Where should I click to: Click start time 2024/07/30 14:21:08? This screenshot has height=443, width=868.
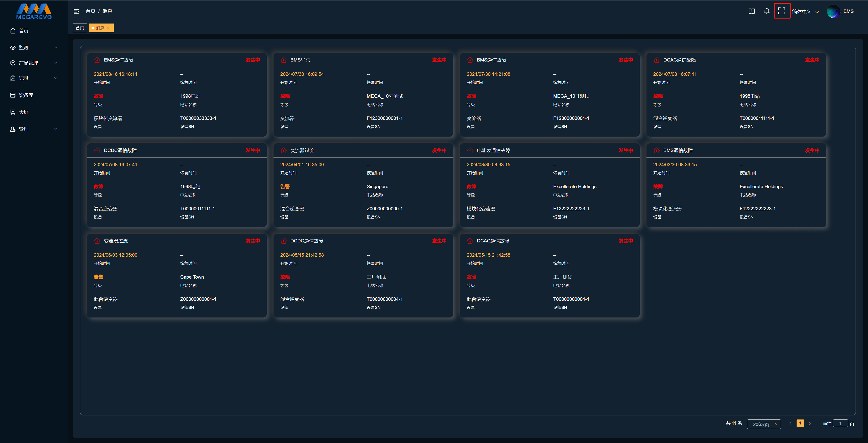488,74
